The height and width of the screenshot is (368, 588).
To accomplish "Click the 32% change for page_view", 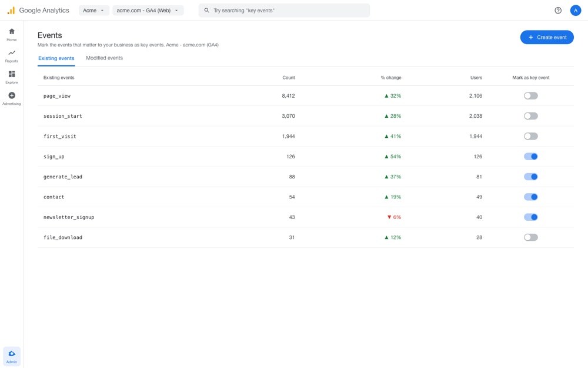I will (x=393, y=96).
